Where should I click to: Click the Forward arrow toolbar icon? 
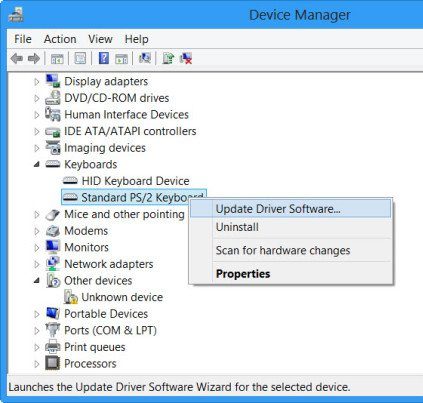pyautogui.click(x=34, y=59)
